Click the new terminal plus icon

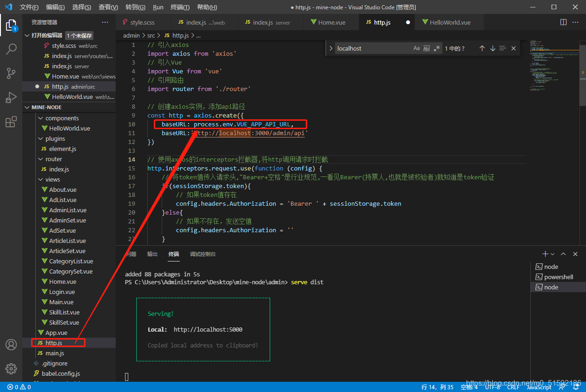(x=546, y=254)
